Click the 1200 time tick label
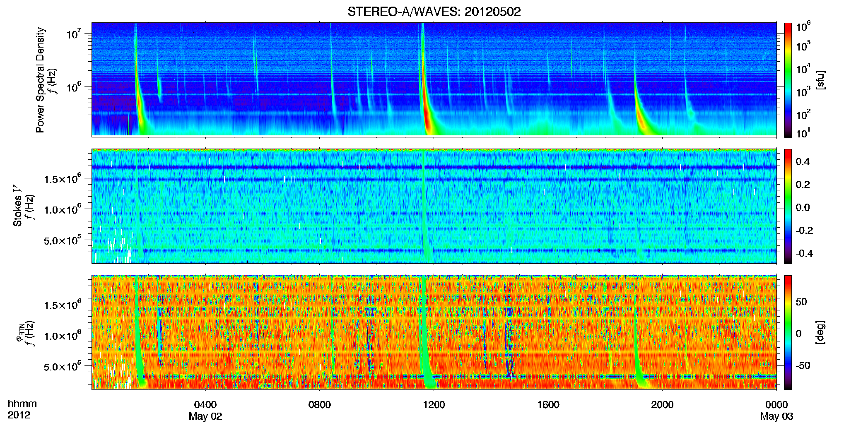Image resolution: width=868 pixels, height=447 pixels. click(434, 405)
